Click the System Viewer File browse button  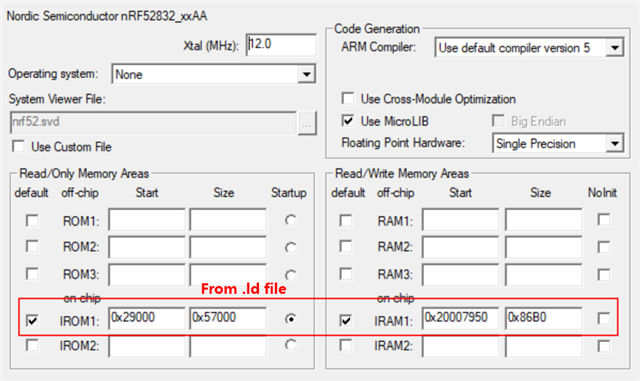[307, 123]
